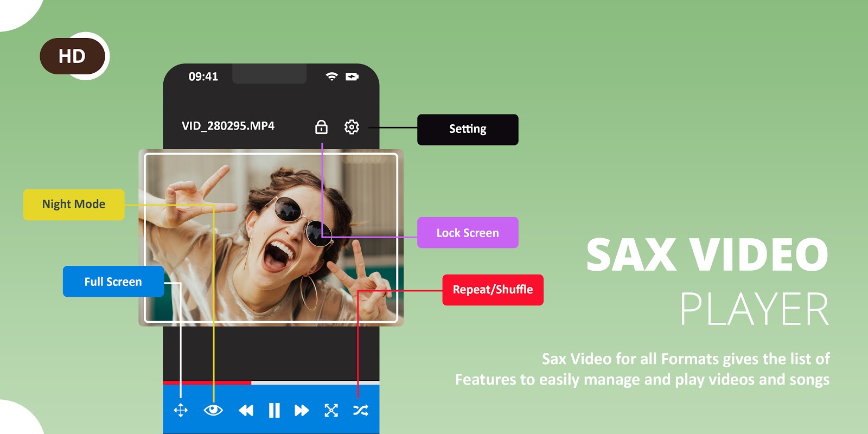Viewport: 868px width, 434px height.
Task: Toggle night mode with the eye icon
Action: [213, 410]
